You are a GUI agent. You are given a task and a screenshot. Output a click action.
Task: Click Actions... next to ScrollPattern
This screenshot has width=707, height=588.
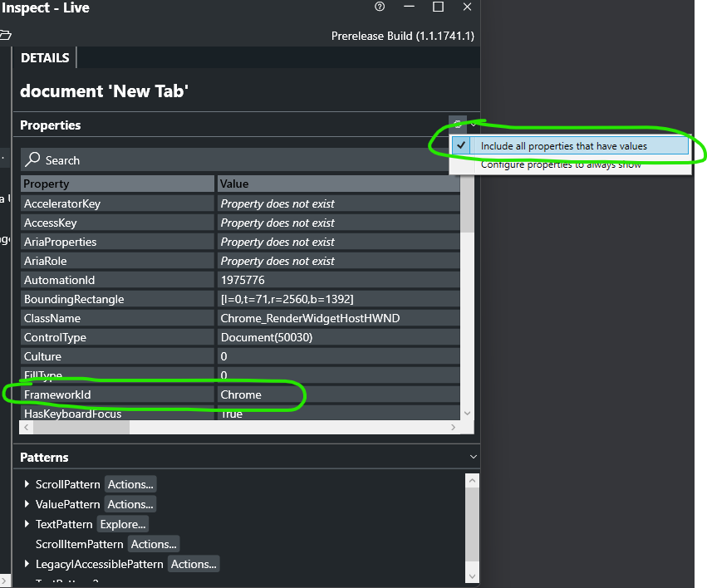click(x=130, y=484)
